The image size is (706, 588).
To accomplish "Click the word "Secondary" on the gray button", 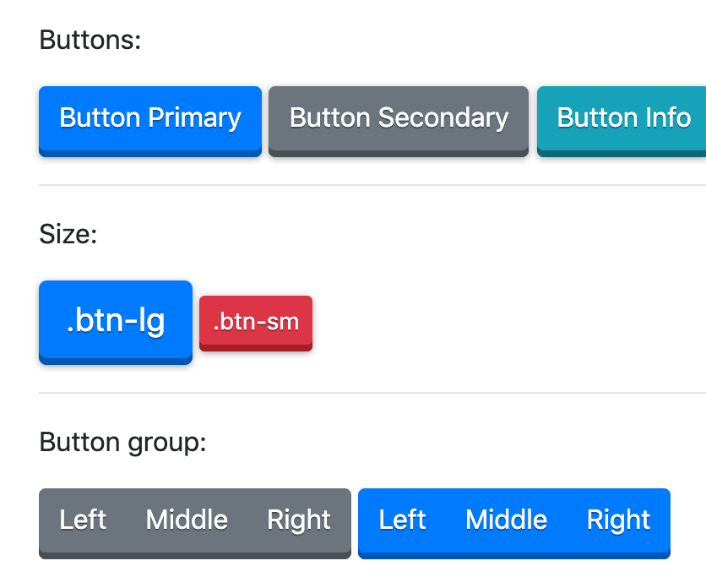I will tap(443, 118).
